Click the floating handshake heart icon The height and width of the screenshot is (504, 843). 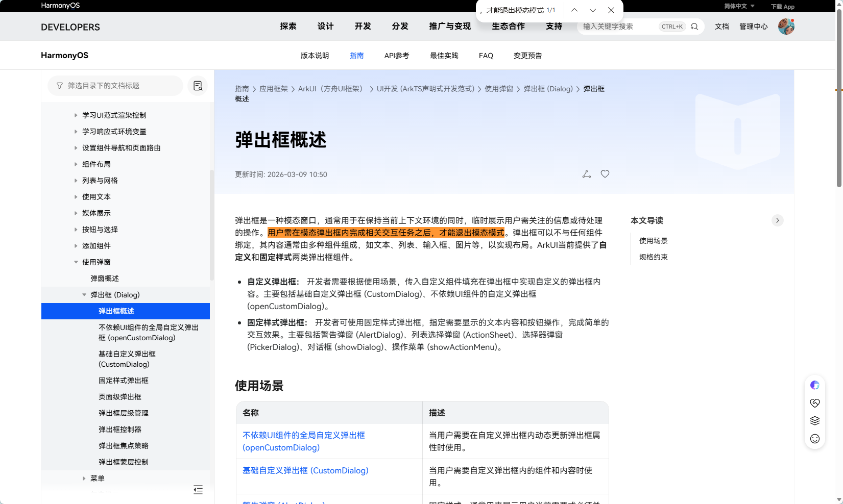coord(815,403)
